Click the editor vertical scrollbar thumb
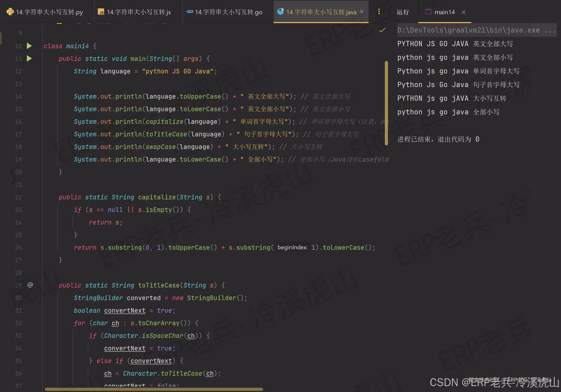Viewport: 561px width, 392px height. click(386, 103)
